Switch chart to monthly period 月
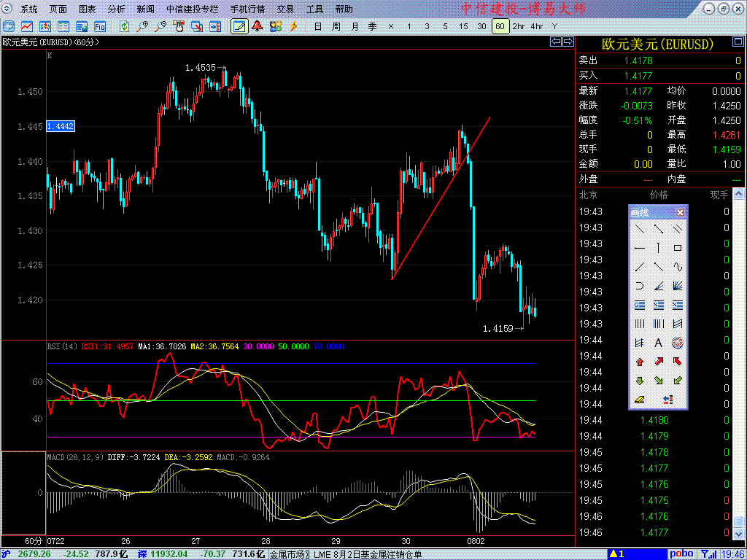 (x=355, y=27)
